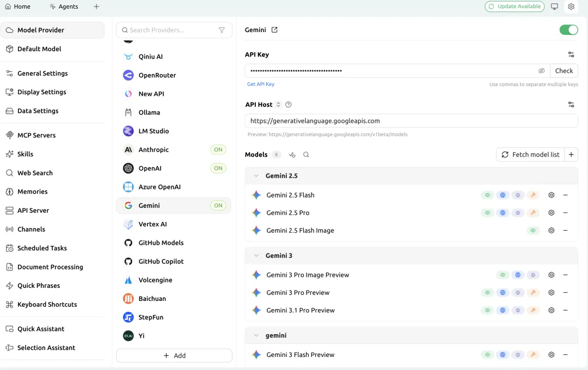This screenshot has height=370, width=588.
Task: Open the API Host help question icon
Action: (289, 104)
